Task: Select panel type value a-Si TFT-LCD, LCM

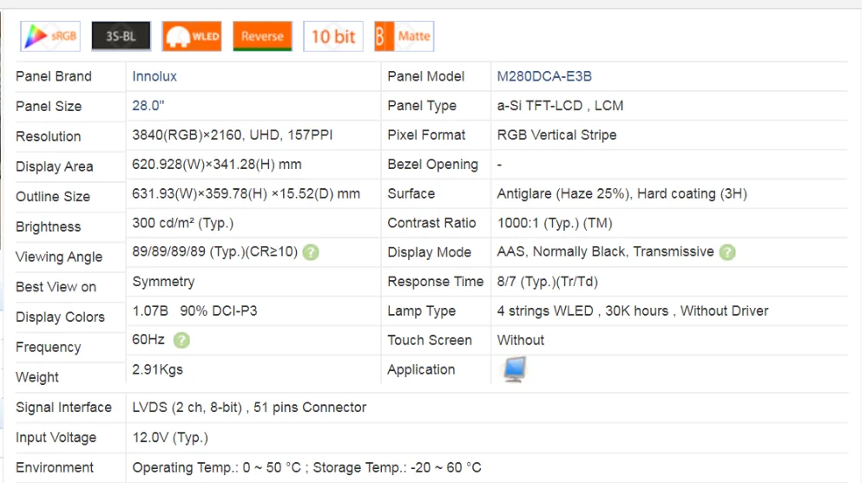Action: 560,106
